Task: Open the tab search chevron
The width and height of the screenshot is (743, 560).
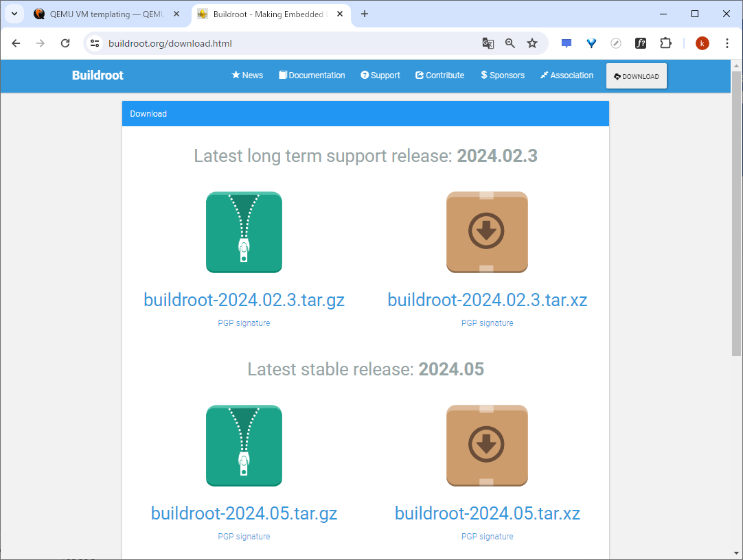Action: [x=14, y=13]
